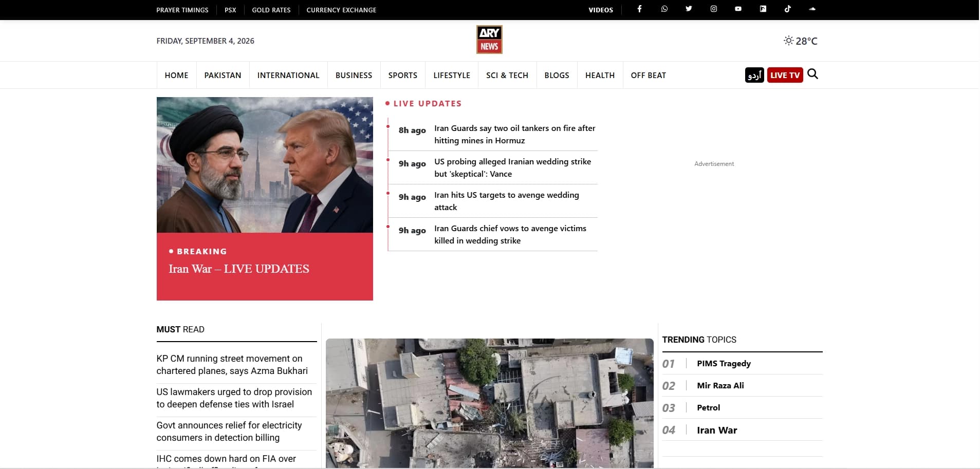Open US lawmakers defense ties Israel article
Viewport: 980px width, 469px height.
234,398
